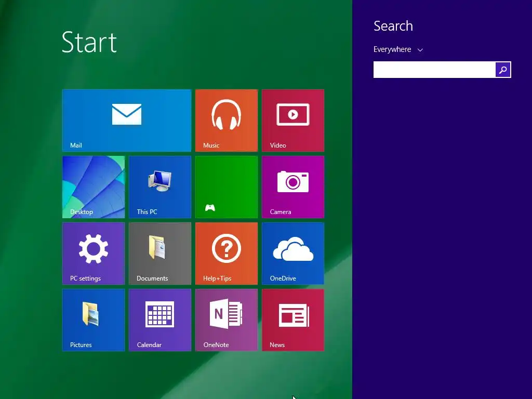This screenshot has width=532, height=399.
Task: Click the Start heading text
Action: point(89,43)
